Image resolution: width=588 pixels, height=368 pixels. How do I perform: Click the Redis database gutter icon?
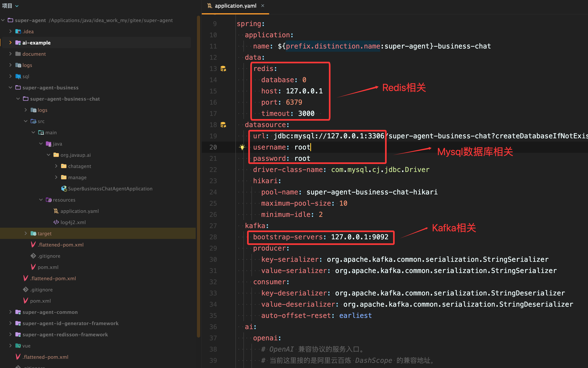click(223, 69)
